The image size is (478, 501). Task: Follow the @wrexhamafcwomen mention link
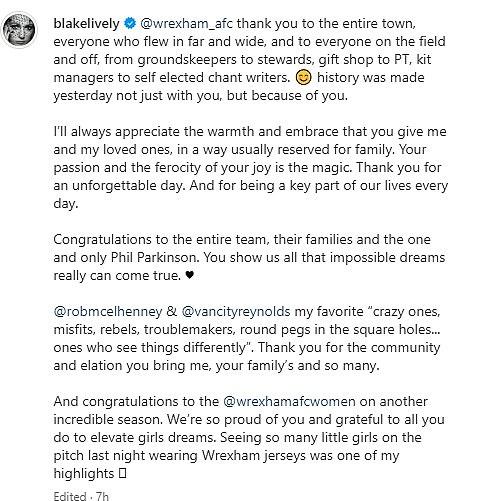point(289,401)
